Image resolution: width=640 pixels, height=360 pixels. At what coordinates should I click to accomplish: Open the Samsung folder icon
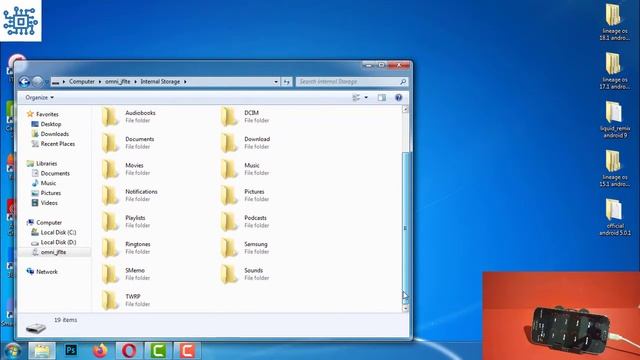pos(229,248)
